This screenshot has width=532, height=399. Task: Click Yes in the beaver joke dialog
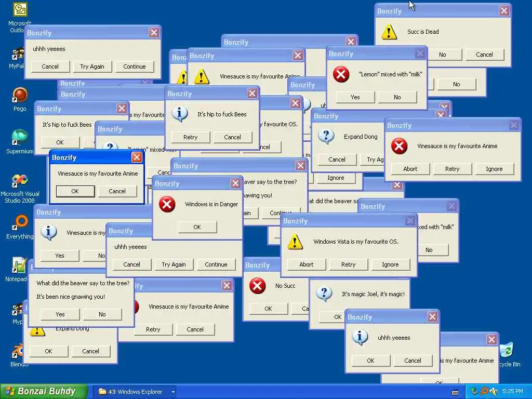point(60,314)
